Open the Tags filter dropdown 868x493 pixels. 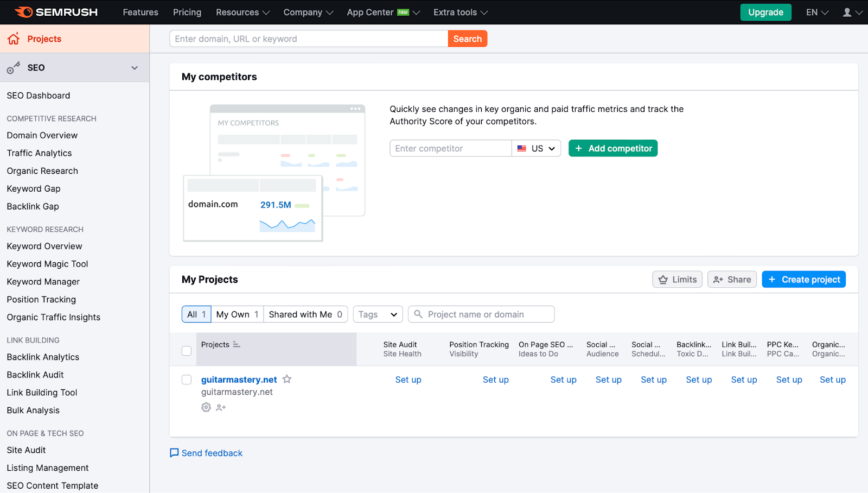tap(378, 314)
